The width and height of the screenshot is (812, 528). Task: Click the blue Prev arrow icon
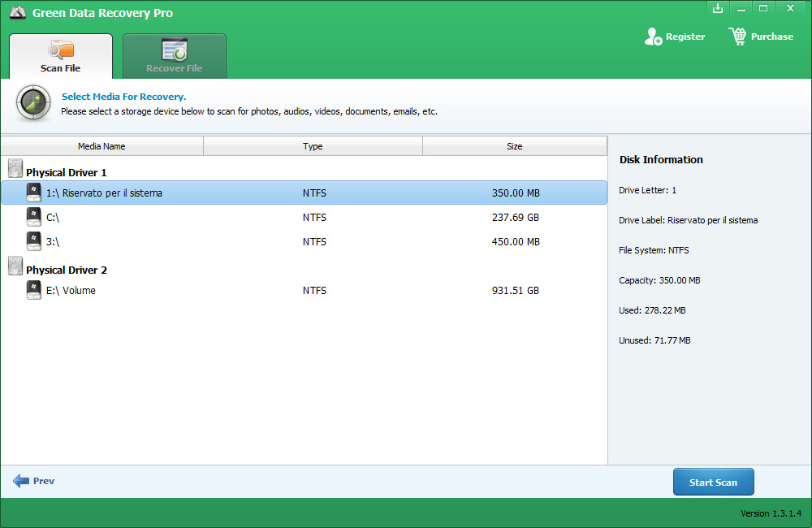(21, 481)
